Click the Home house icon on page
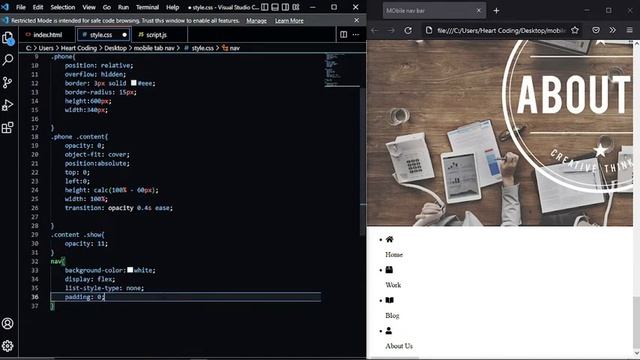Screen dimensions: 640x360 point(389,239)
